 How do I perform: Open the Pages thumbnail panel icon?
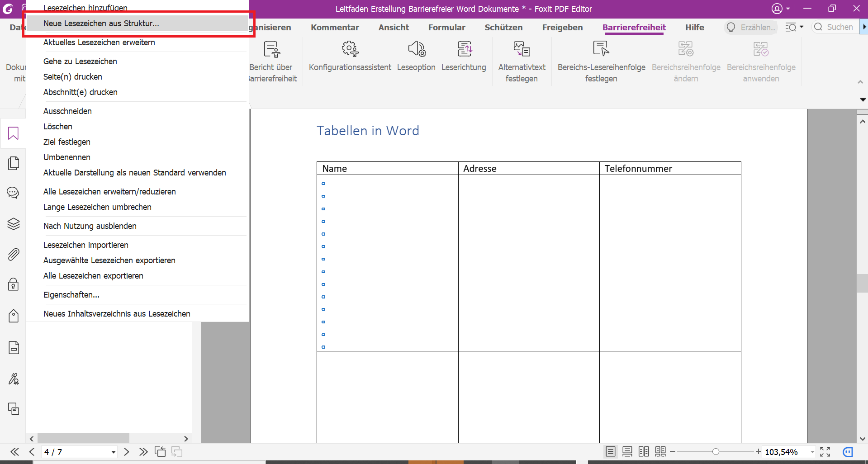click(x=14, y=163)
